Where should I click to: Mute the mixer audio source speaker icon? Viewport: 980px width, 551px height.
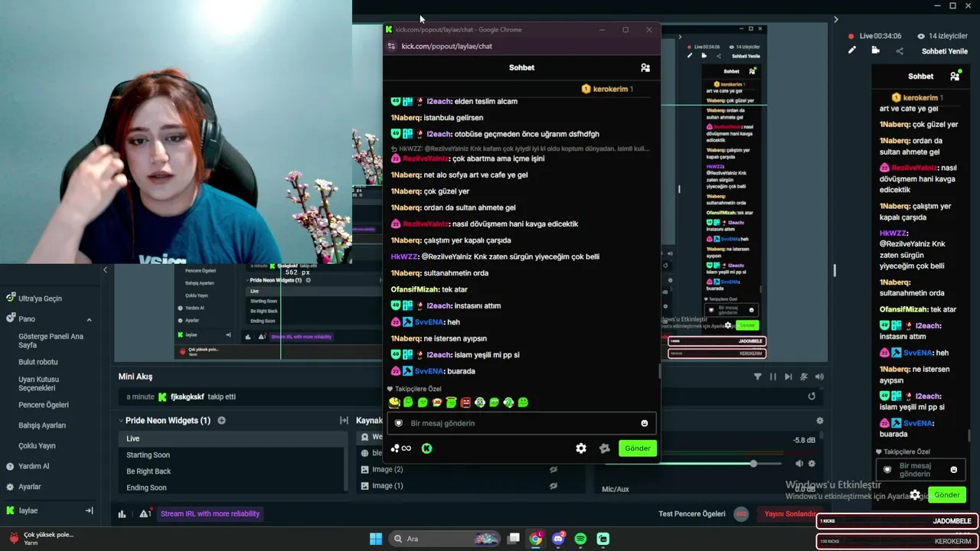pos(799,464)
